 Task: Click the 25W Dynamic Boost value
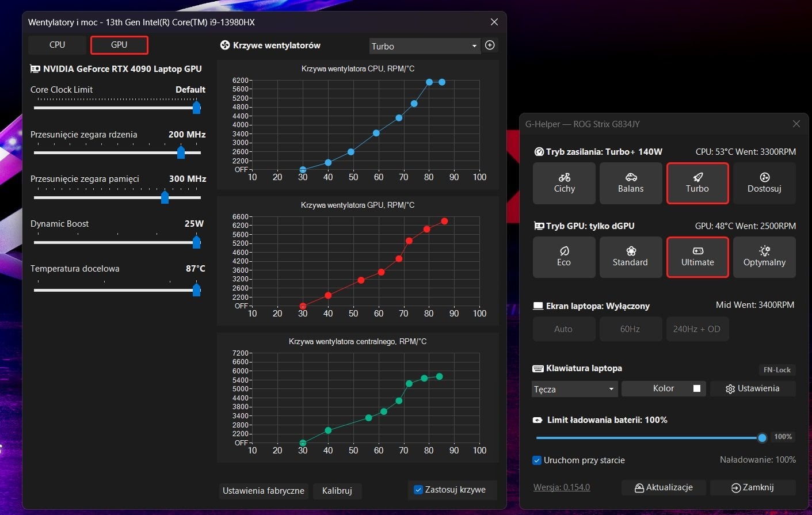pyautogui.click(x=195, y=224)
